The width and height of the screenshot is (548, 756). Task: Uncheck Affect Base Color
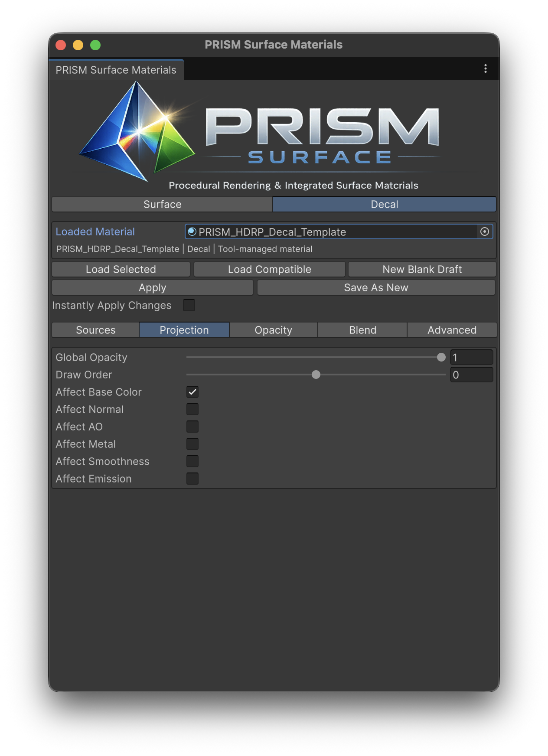pyautogui.click(x=192, y=392)
